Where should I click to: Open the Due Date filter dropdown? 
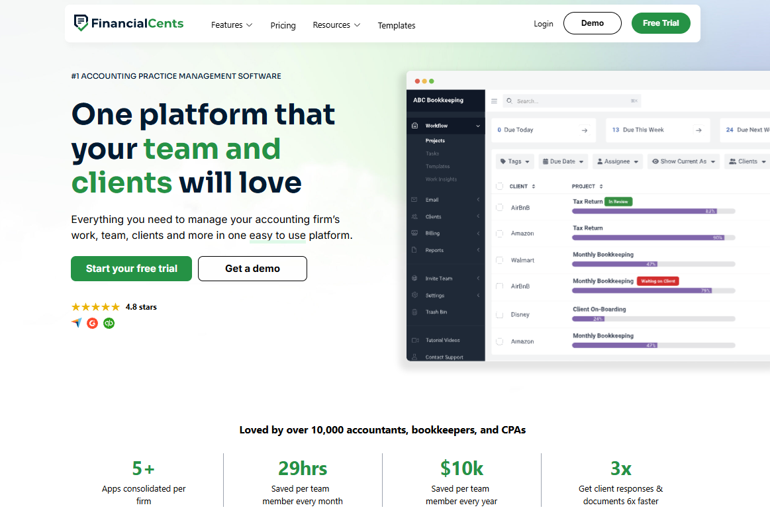(563, 161)
